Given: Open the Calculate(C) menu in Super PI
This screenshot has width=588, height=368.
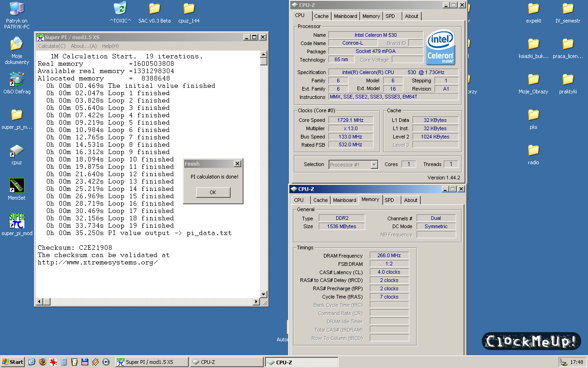Looking at the screenshot, I should (x=52, y=46).
